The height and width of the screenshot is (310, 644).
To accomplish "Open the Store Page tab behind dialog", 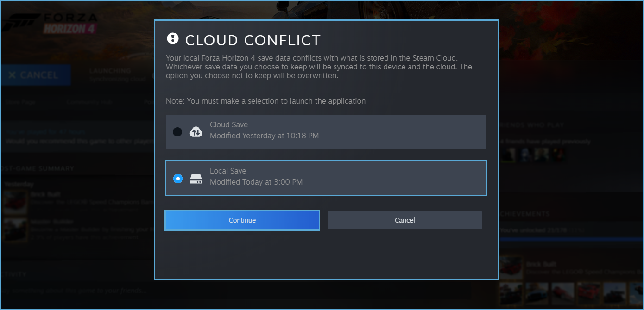I will (x=20, y=102).
